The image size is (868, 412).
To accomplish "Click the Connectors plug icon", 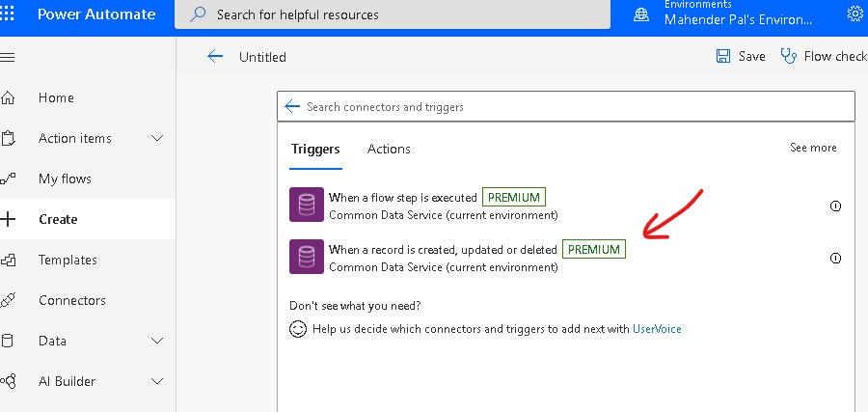I will tap(7, 300).
